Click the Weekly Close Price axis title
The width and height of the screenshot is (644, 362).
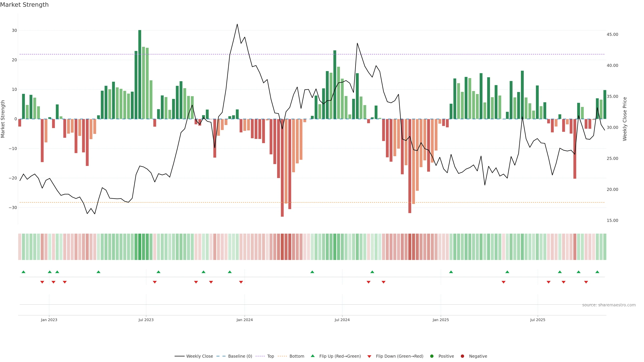click(x=625, y=119)
